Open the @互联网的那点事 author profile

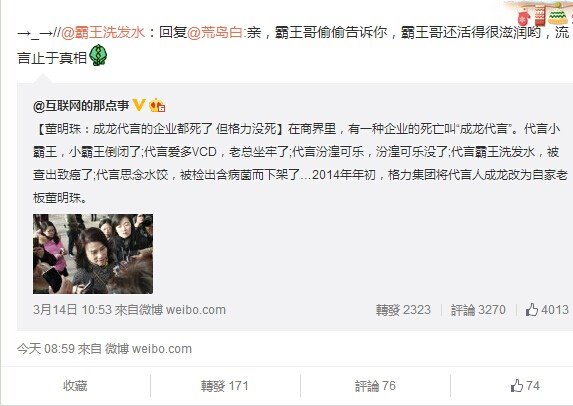point(81,106)
